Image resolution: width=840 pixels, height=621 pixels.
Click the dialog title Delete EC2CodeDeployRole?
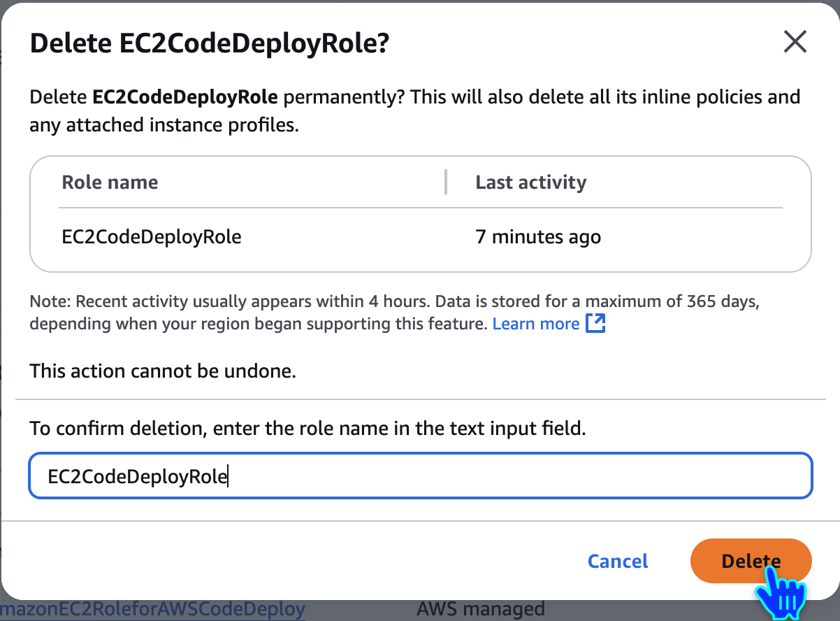pos(209,44)
